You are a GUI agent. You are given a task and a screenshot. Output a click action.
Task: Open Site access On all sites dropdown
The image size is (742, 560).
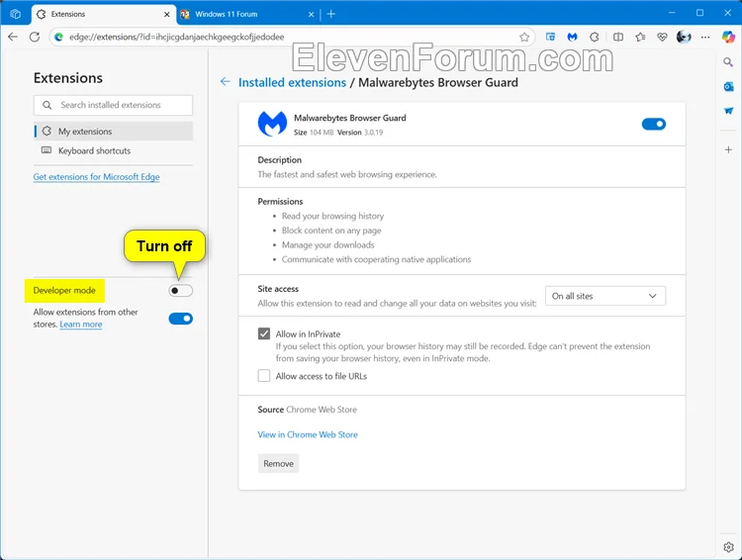(x=605, y=296)
